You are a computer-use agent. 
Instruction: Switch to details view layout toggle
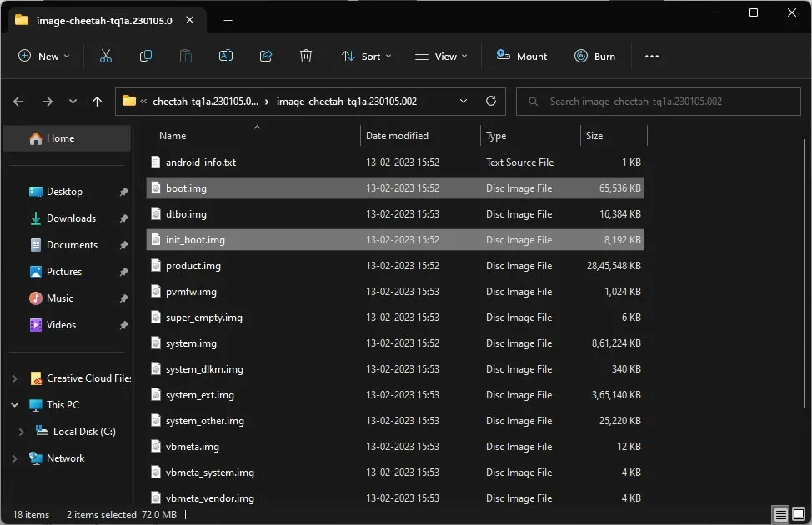pos(780,514)
